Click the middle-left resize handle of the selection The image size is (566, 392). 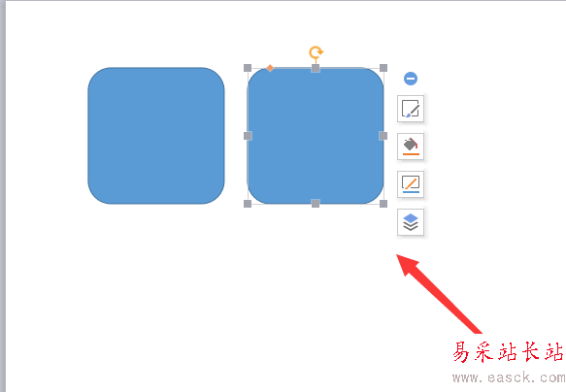tap(248, 136)
